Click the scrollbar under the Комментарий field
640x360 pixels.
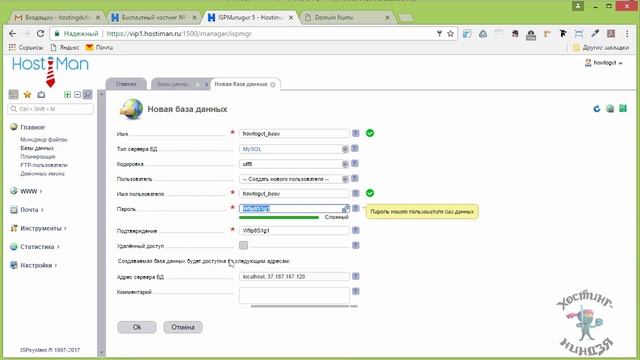tap(300, 306)
